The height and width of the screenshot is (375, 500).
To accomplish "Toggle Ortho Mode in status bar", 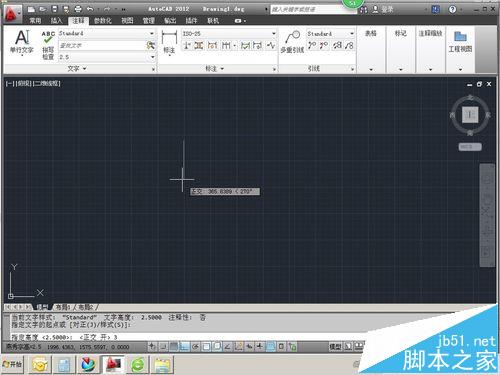I will (x=184, y=347).
